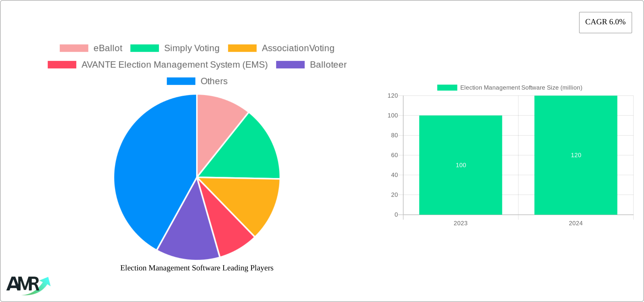Screen dimensions: 644x302
Task: Click the AVANTE red legend swatch
Action: (62, 65)
